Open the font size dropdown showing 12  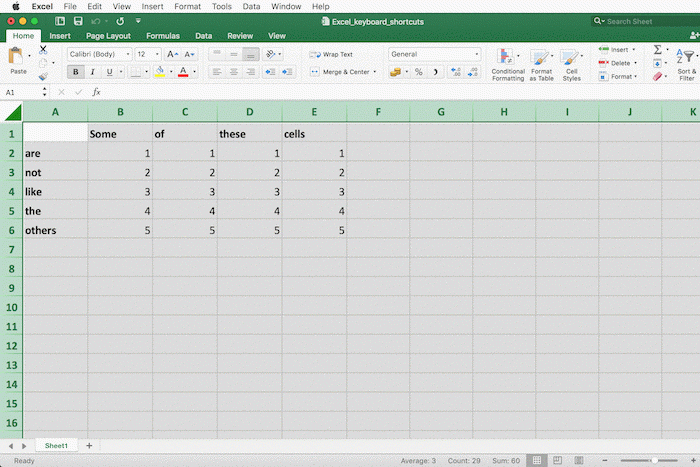[148, 54]
